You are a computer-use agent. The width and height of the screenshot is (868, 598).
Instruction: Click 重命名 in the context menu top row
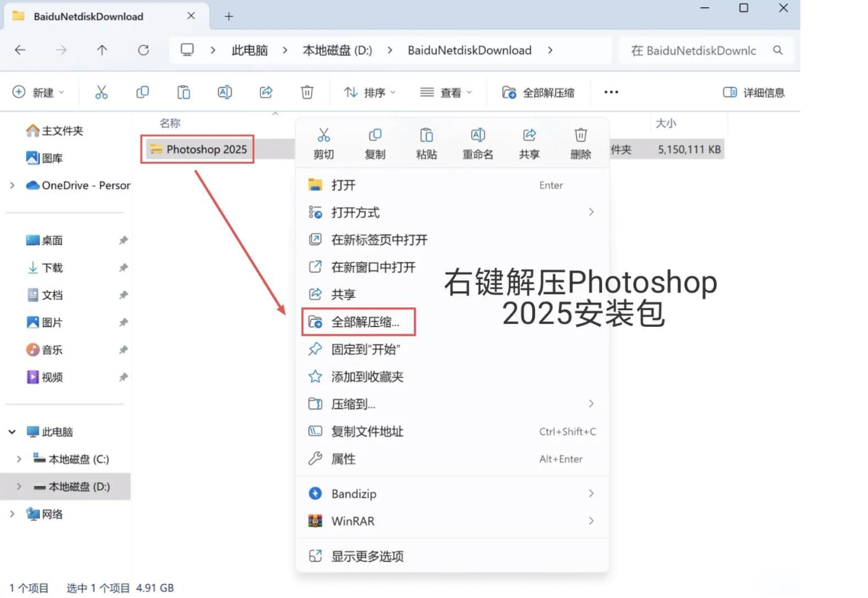click(478, 144)
